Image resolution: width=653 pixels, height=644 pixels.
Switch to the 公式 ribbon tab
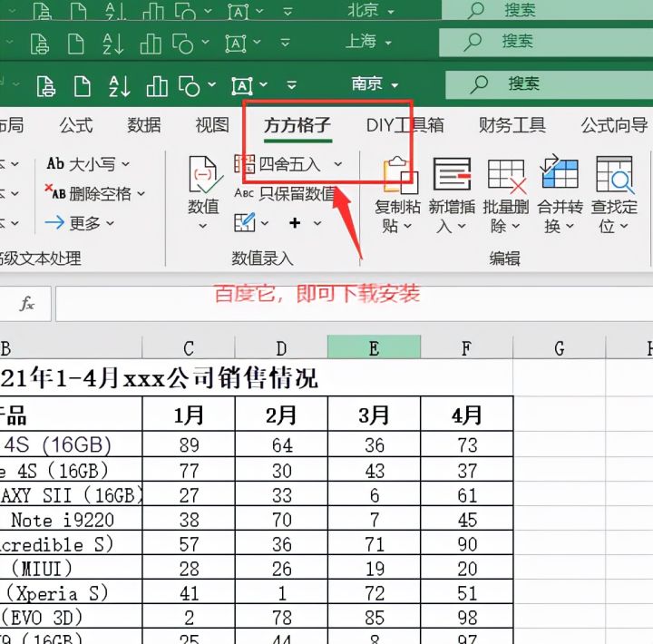tap(75, 125)
